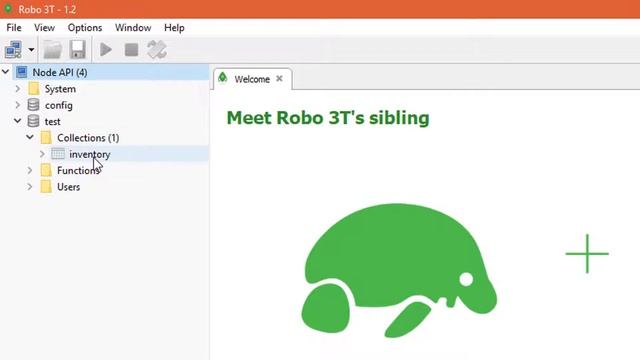Click the Collections folder icon
This screenshot has height=360, width=640.
pyautogui.click(x=46, y=138)
